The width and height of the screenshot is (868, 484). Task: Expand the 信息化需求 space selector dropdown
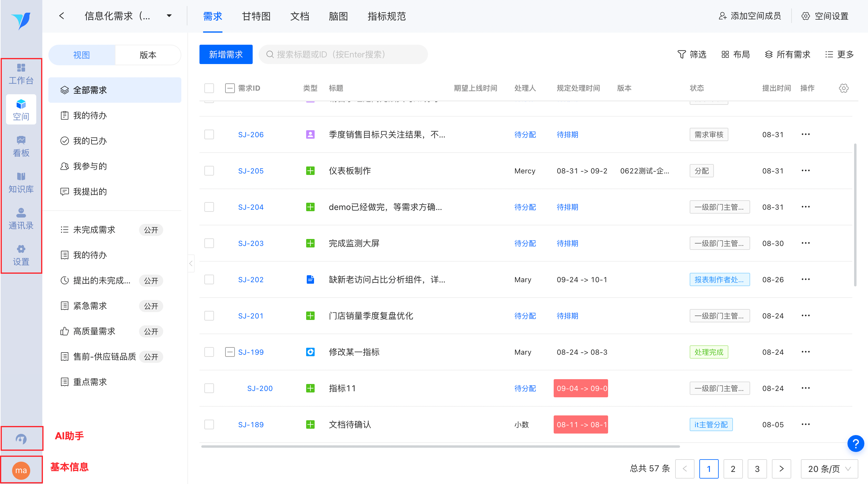coord(169,16)
